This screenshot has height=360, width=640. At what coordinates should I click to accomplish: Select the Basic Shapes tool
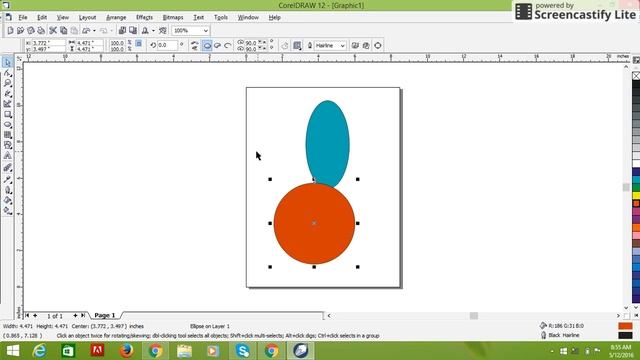tap(7, 146)
